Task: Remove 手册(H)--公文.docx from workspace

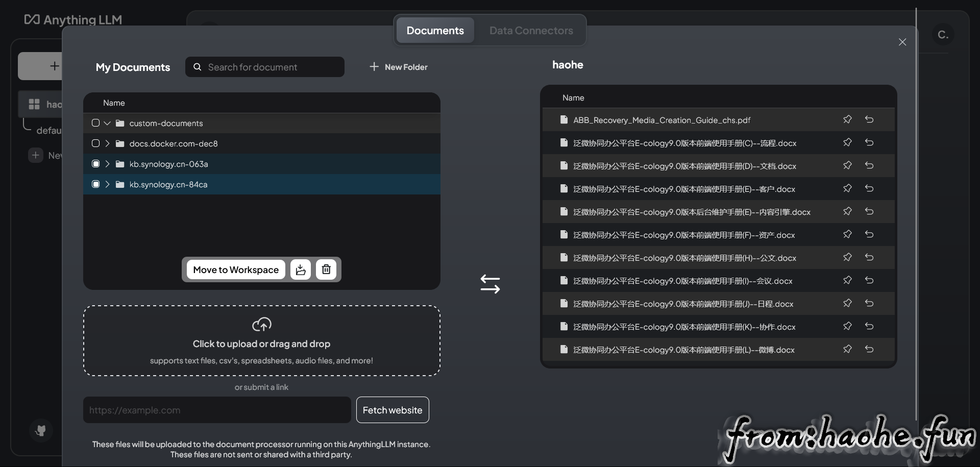Action: [869, 257]
